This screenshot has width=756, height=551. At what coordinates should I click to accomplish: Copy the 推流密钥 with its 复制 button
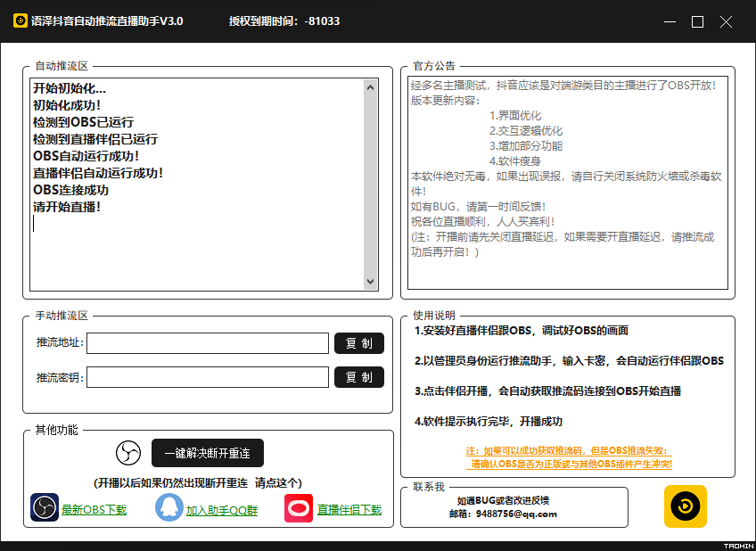(359, 377)
